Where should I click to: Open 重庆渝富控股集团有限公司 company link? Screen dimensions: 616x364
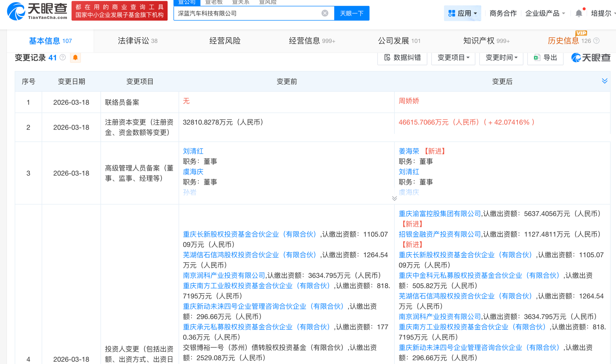[439, 213]
